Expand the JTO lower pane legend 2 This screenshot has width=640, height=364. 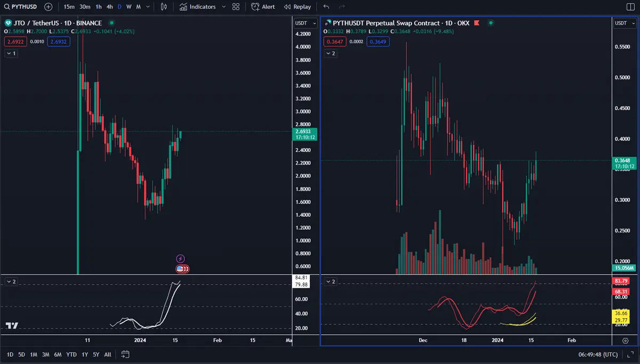point(11,281)
